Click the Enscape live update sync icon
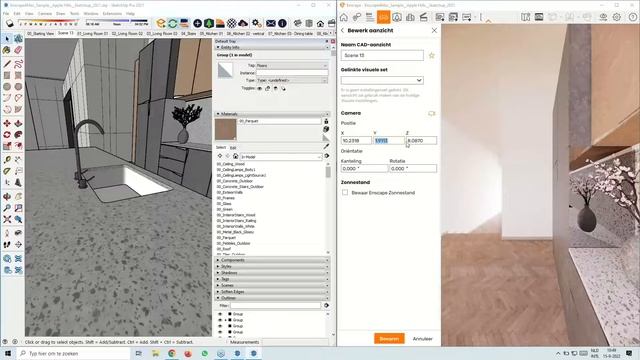This screenshot has height=360, width=640. (x=173, y=23)
